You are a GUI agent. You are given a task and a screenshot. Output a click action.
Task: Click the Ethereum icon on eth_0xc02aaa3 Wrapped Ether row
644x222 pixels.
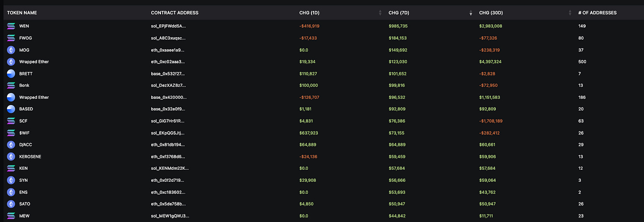pos(11,62)
